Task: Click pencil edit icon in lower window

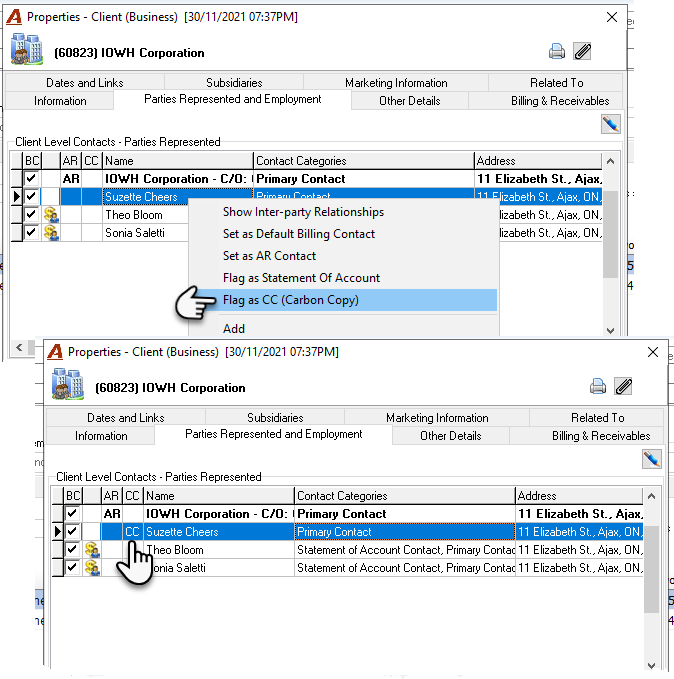Action: coord(652,459)
